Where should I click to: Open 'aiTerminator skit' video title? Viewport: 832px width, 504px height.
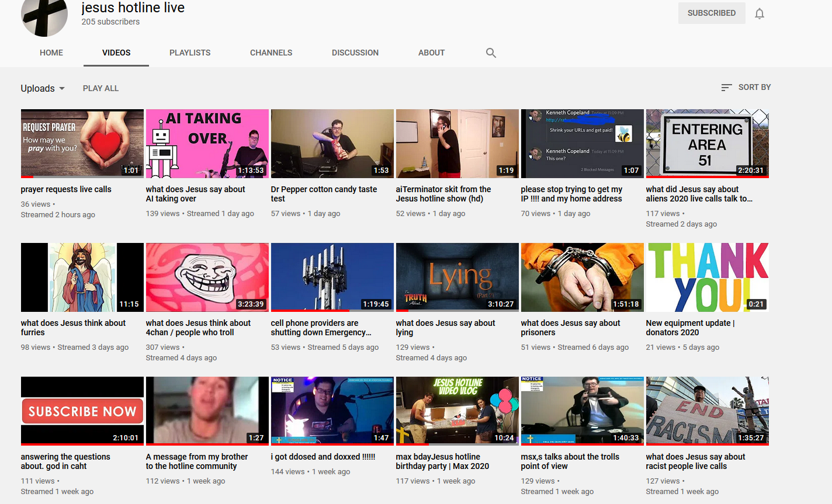pyautogui.click(x=443, y=194)
